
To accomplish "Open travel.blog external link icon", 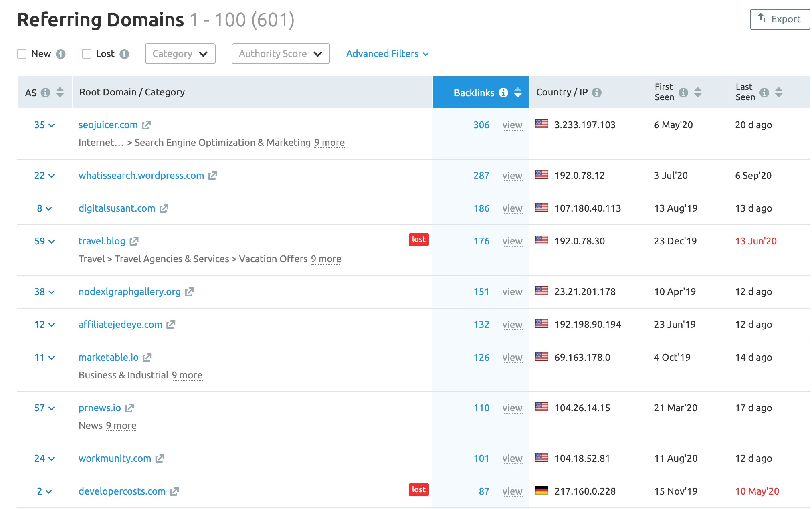I will [x=134, y=241].
